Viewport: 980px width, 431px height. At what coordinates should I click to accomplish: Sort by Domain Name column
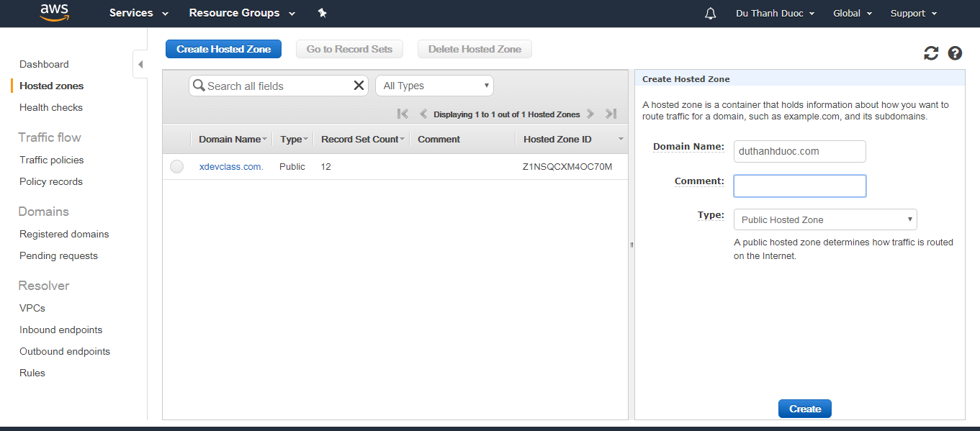coord(233,139)
